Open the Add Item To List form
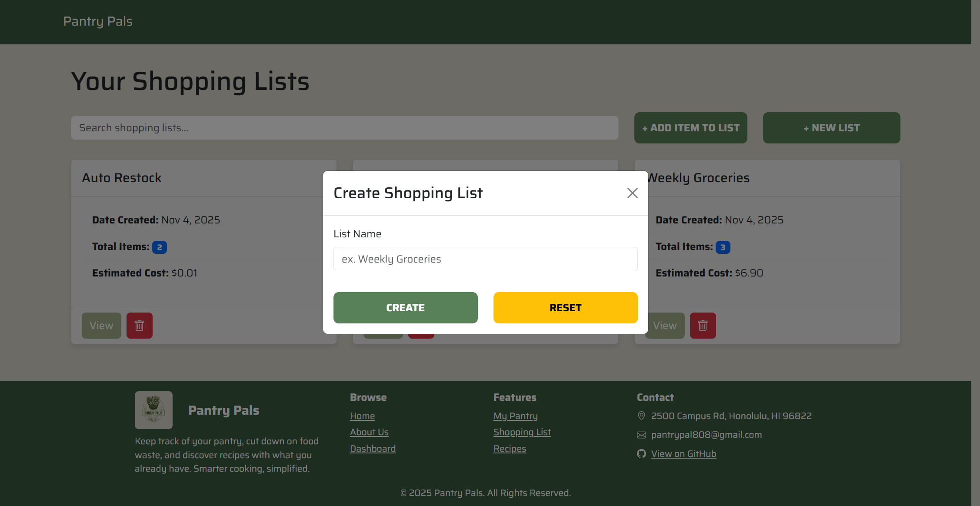The height and width of the screenshot is (506, 980). tap(690, 127)
